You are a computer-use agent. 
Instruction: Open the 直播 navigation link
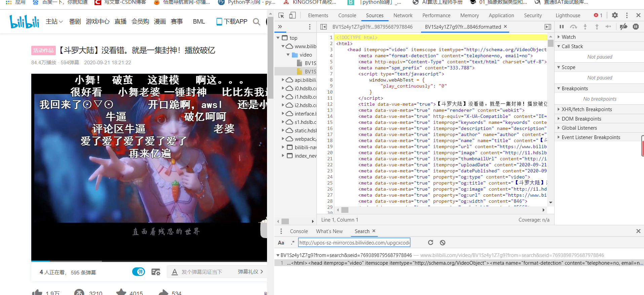click(120, 22)
